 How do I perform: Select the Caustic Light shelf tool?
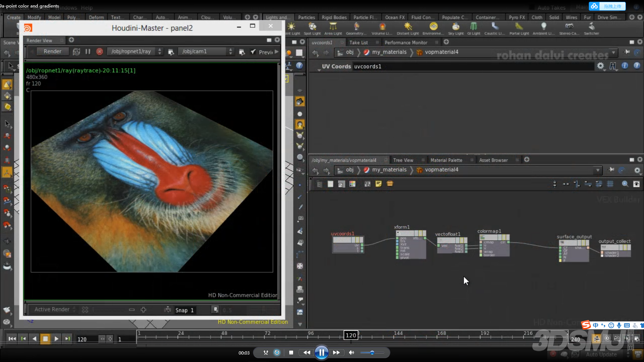click(x=494, y=28)
